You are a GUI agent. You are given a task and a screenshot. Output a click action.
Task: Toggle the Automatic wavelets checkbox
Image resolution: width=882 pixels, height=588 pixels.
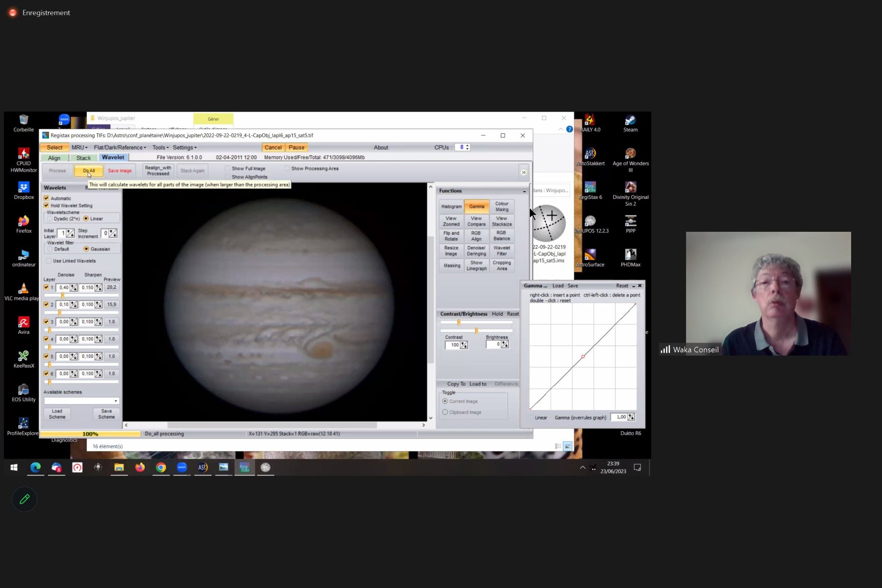click(47, 198)
